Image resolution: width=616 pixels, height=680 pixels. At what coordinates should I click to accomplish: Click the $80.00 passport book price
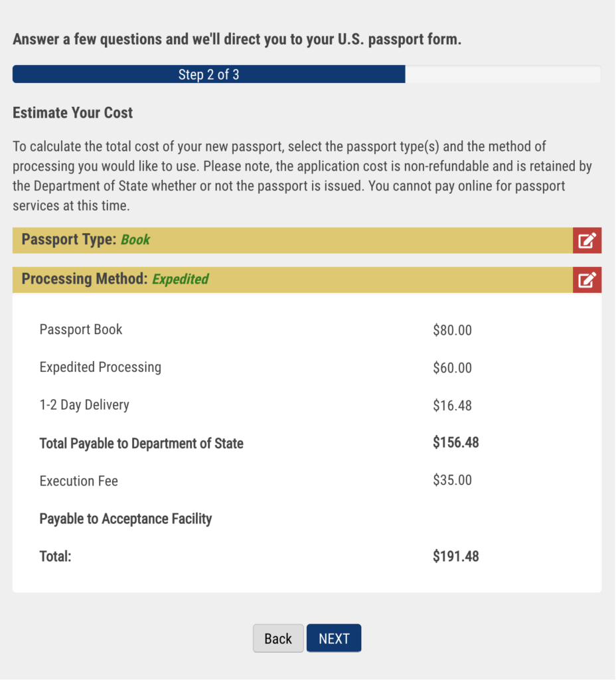(452, 330)
